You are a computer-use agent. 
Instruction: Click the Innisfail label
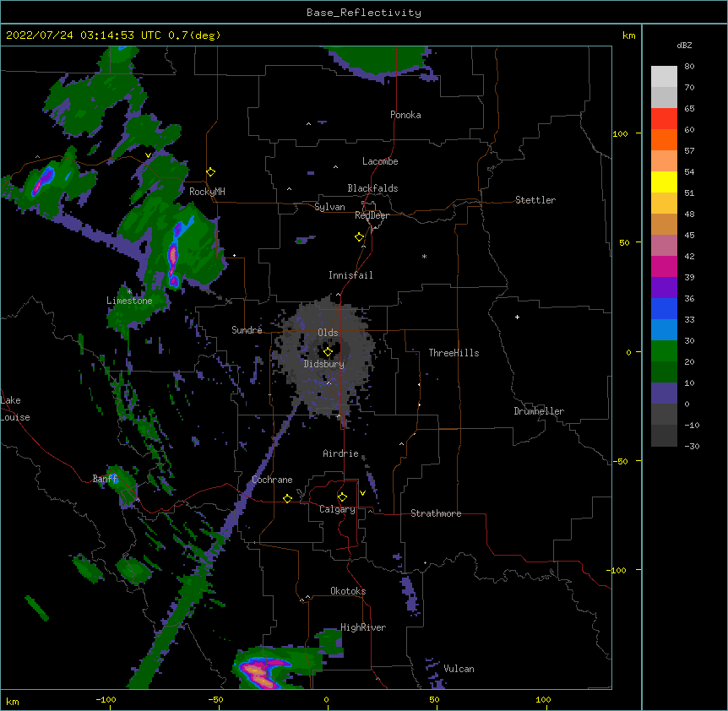350,275
